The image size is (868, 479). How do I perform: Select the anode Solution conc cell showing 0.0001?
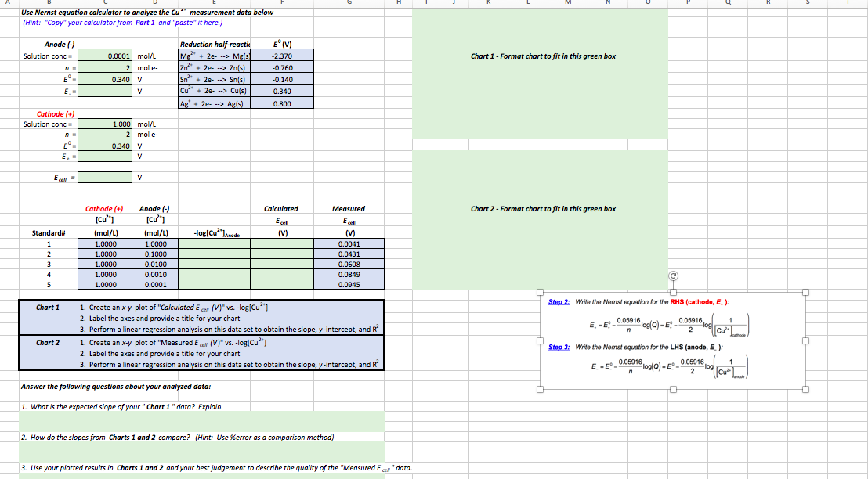(105, 56)
